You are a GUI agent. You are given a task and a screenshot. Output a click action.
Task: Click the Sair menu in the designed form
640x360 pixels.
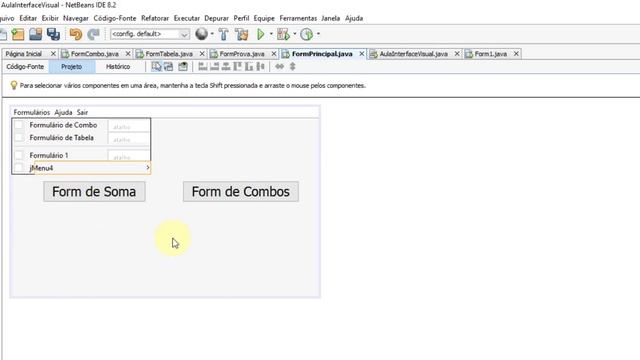82,112
